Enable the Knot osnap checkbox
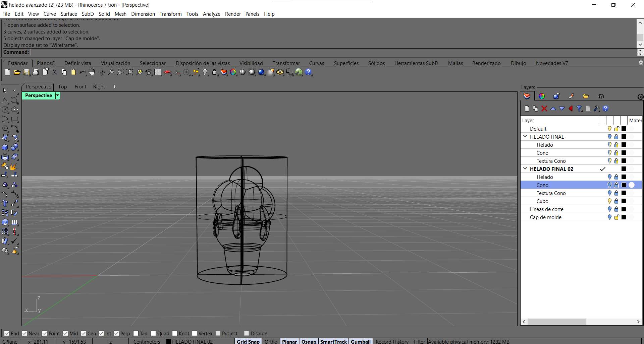 (175, 333)
